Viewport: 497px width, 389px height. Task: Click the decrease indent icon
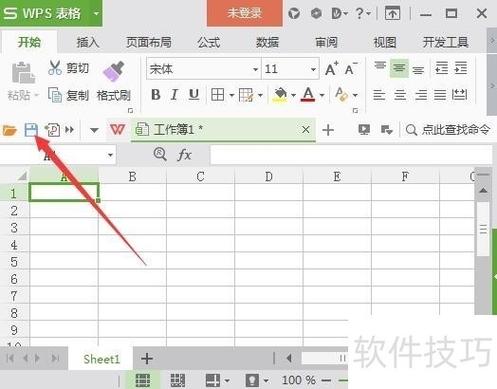coord(442,68)
